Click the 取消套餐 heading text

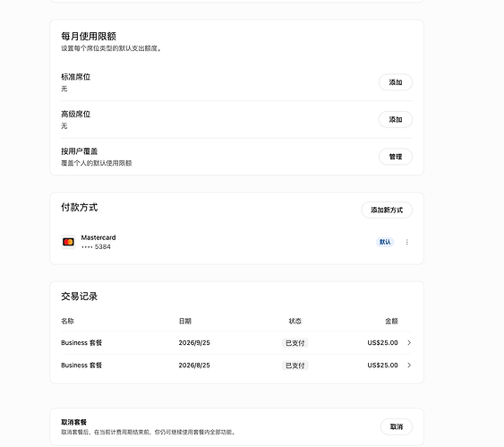[73, 422]
